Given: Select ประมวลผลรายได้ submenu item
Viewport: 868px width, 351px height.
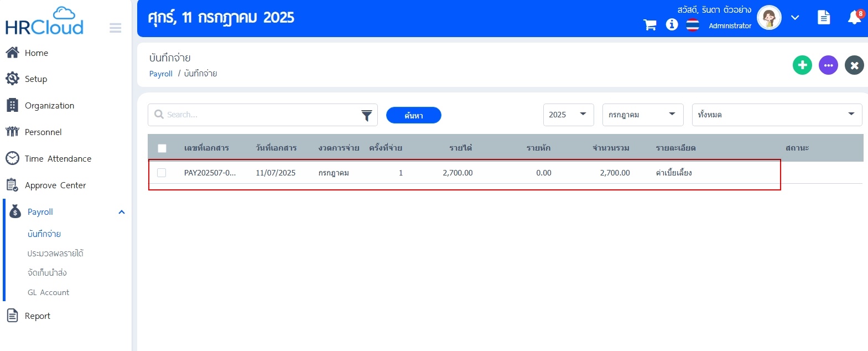Looking at the screenshot, I should (55, 254).
